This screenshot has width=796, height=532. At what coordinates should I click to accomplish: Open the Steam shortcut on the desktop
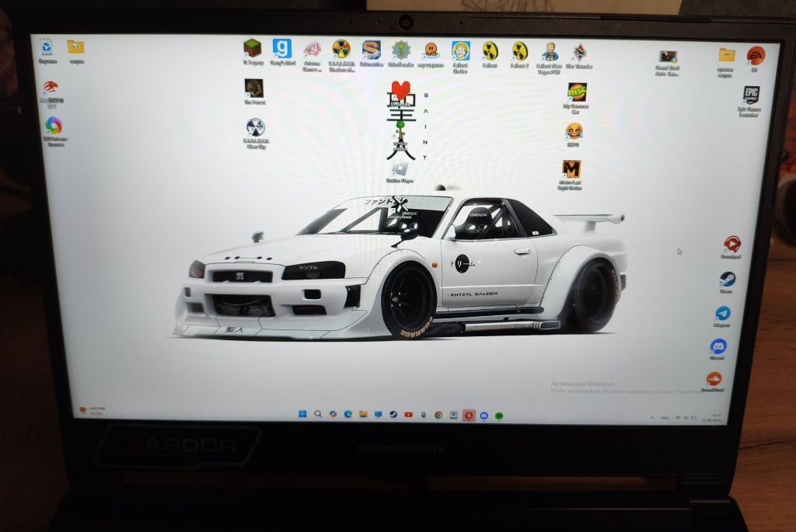pos(727,283)
